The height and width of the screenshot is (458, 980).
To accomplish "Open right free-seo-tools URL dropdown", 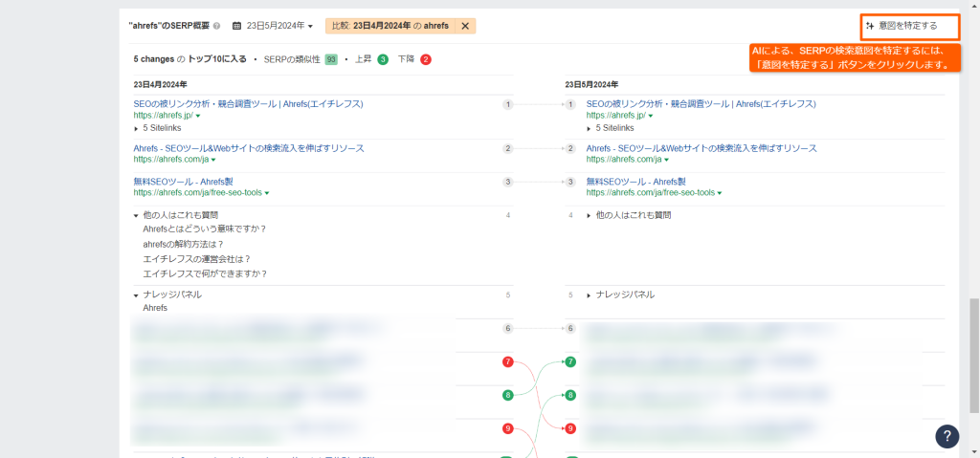I will (x=720, y=194).
